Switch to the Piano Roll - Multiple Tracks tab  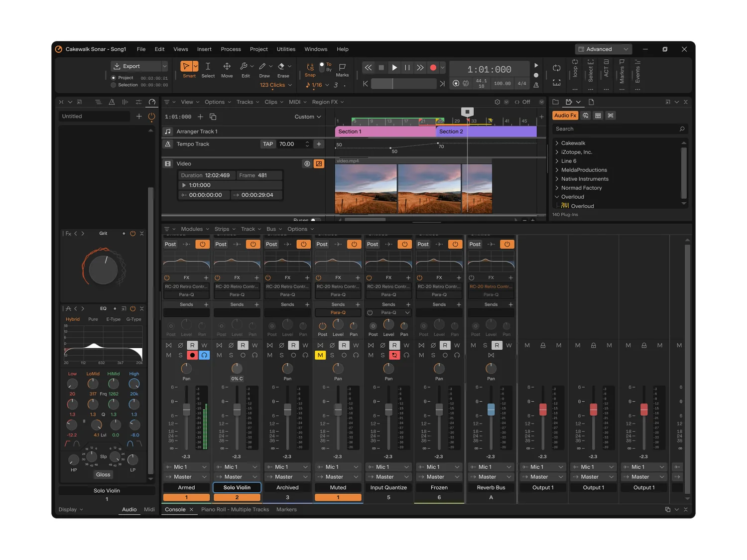(235, 509)
